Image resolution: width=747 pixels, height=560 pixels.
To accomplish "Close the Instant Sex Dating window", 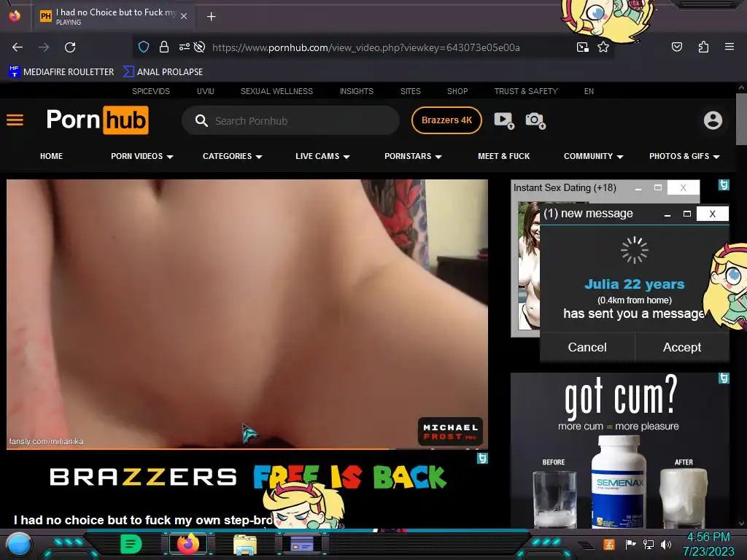I will point(683,187).
